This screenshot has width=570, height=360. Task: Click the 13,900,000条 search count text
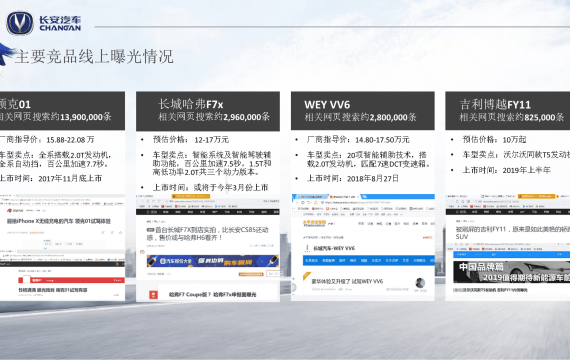(x=86, y=117)
